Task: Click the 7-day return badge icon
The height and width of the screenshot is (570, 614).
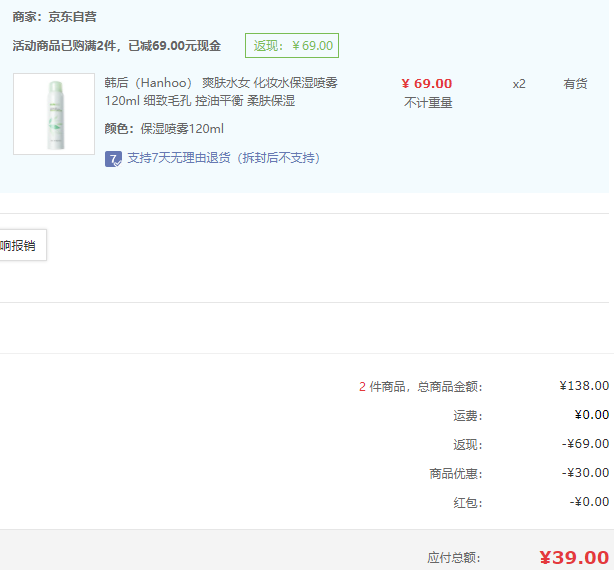Action: pos(113,159)
